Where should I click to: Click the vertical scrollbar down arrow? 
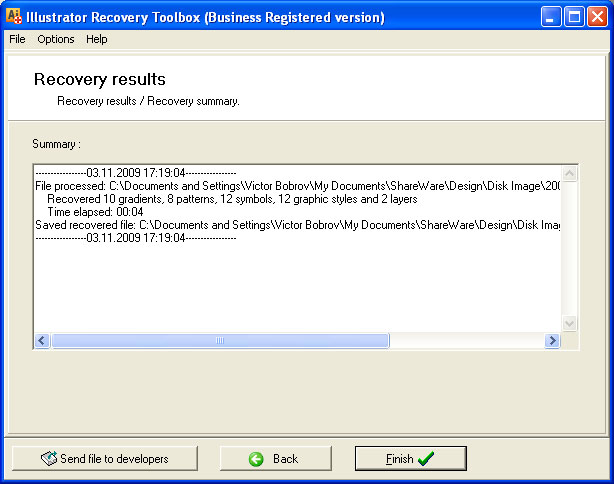[x=569, y=323]
